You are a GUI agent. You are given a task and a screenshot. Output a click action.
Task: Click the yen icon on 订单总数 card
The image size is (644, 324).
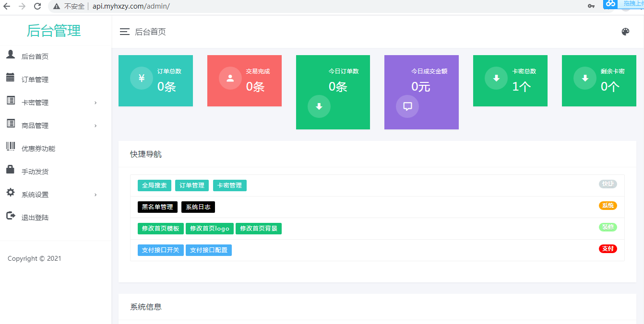point(142,78)
